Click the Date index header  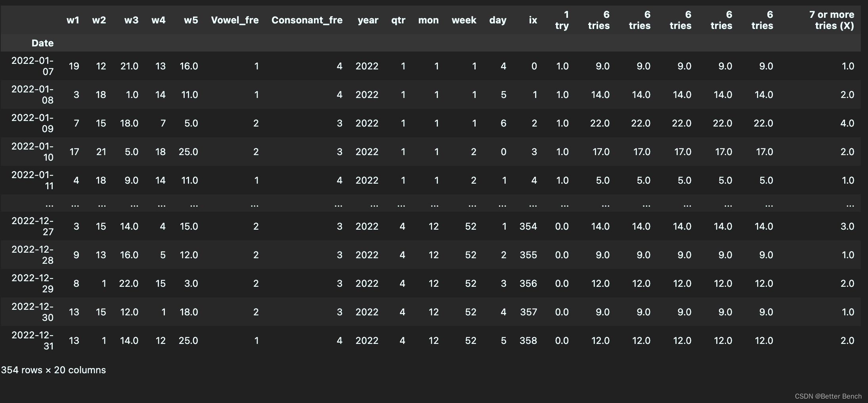pos(42,43)
